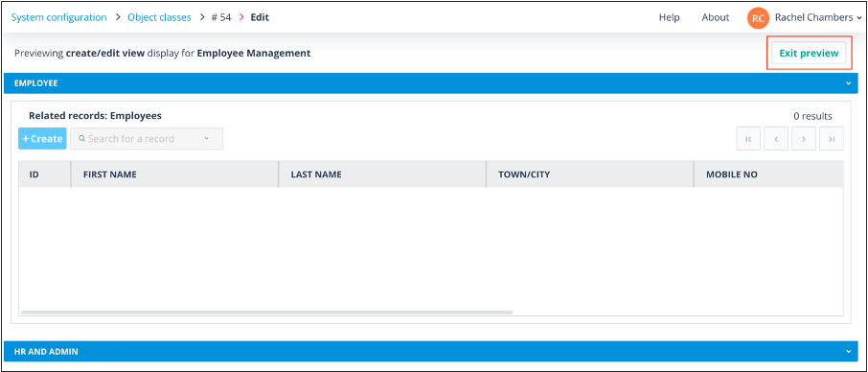Open the search field dropdown arrow
The image size is (868, 372).
(x=207, y=138)
